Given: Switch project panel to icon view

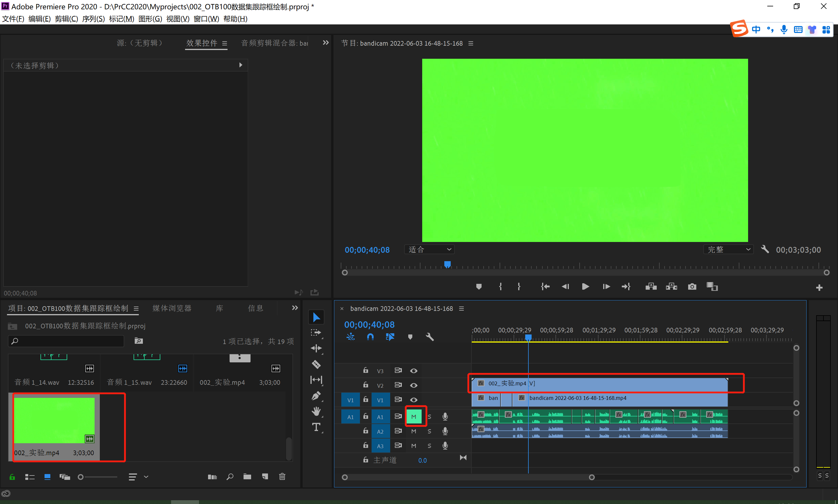Looking at the screenshot, I should [x=47, y=477].
